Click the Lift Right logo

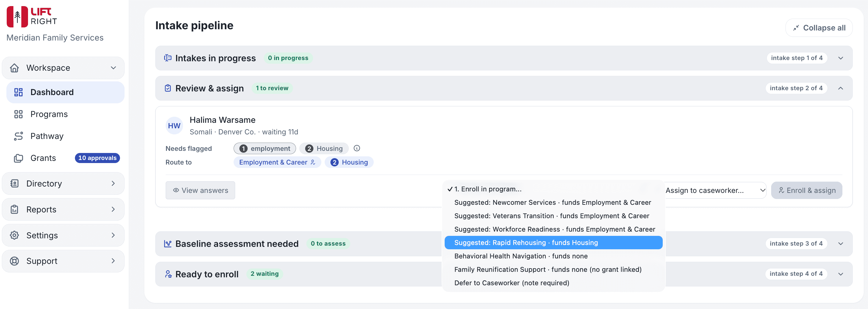[32, 16]
